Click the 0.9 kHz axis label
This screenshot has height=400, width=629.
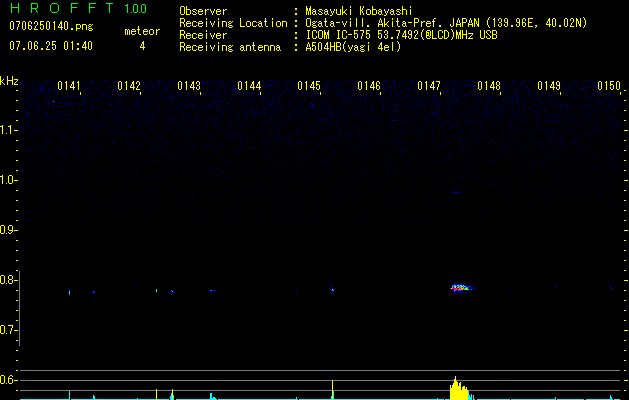point(8,230)
